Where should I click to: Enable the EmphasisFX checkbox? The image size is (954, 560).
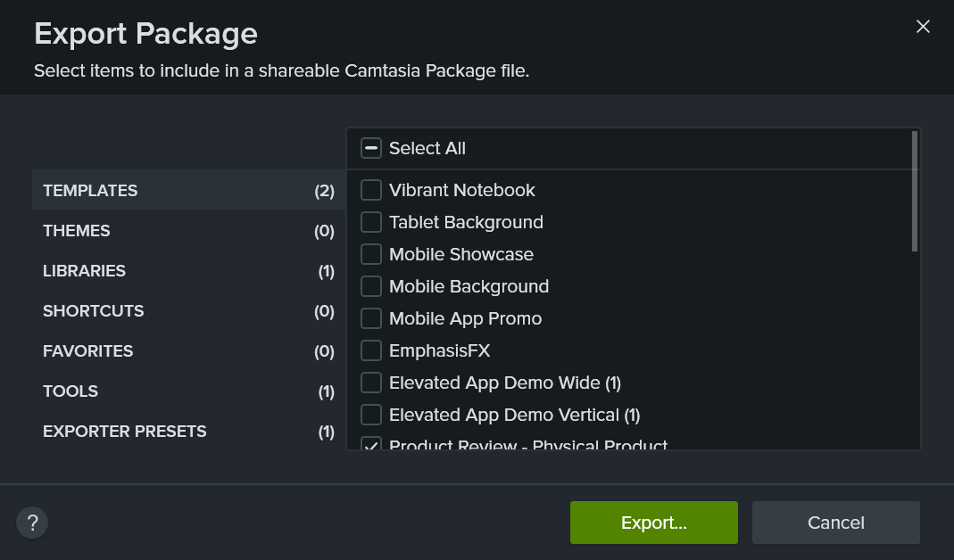point(371,350)
